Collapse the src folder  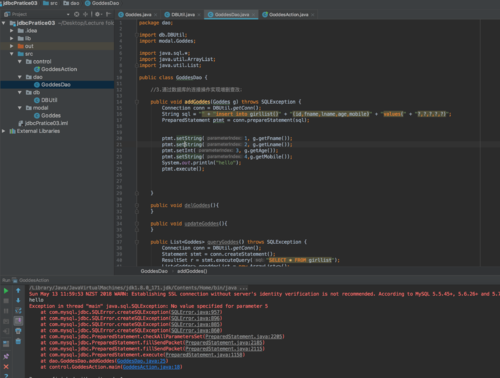tap(12, 54)
